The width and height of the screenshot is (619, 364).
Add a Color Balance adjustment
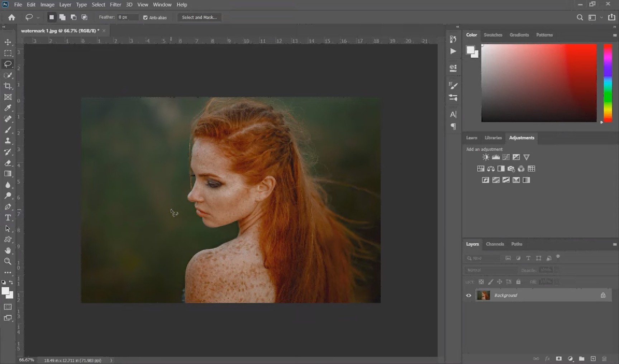491,169
